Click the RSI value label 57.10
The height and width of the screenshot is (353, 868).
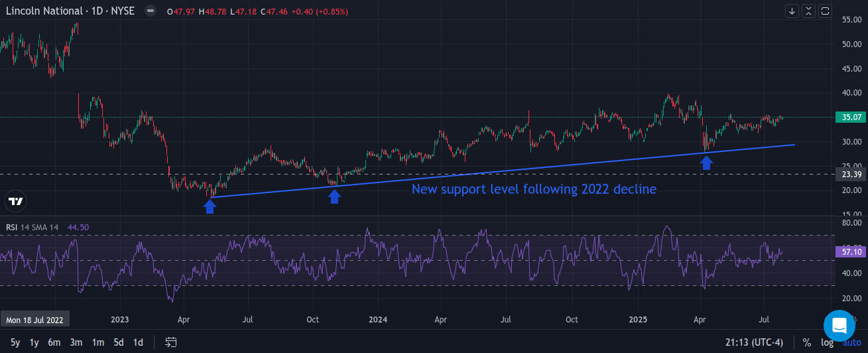tap(851, 251)
